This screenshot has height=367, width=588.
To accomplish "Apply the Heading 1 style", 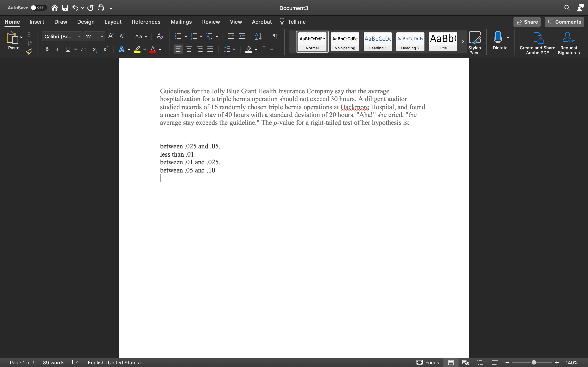I will point(377,42).
